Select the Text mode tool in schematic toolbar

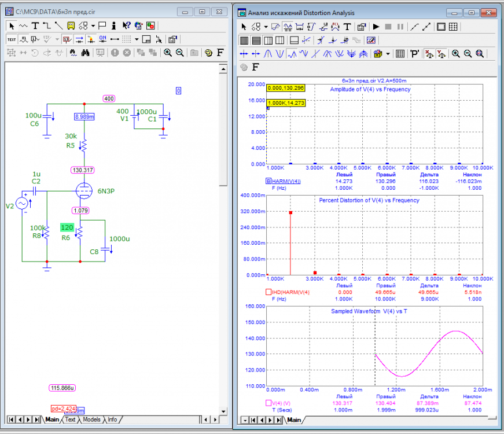[x=35, y=25]
